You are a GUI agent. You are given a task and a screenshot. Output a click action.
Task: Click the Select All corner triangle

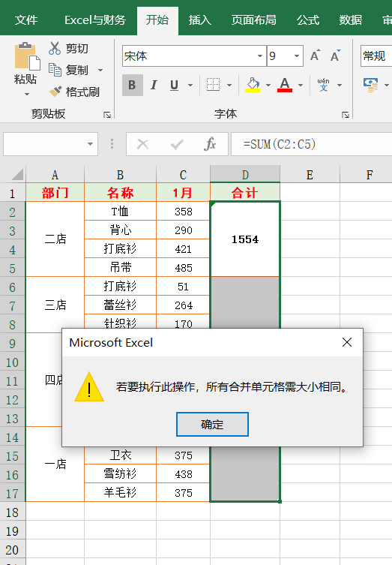pyautogui.click(x=17, y=174)
